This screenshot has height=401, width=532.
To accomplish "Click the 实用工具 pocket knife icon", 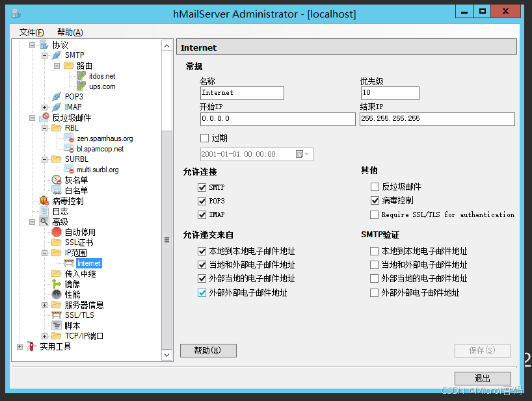I will point(31,346).
